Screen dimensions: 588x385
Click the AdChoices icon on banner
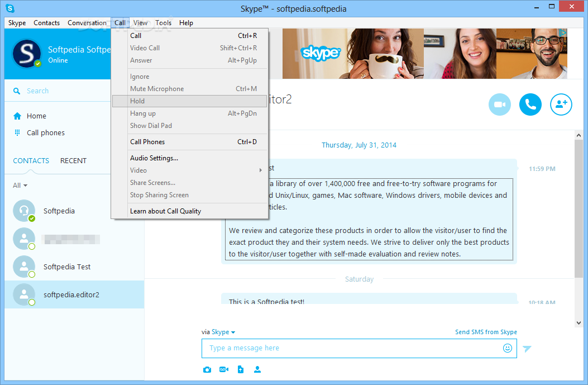click(563, 32)
